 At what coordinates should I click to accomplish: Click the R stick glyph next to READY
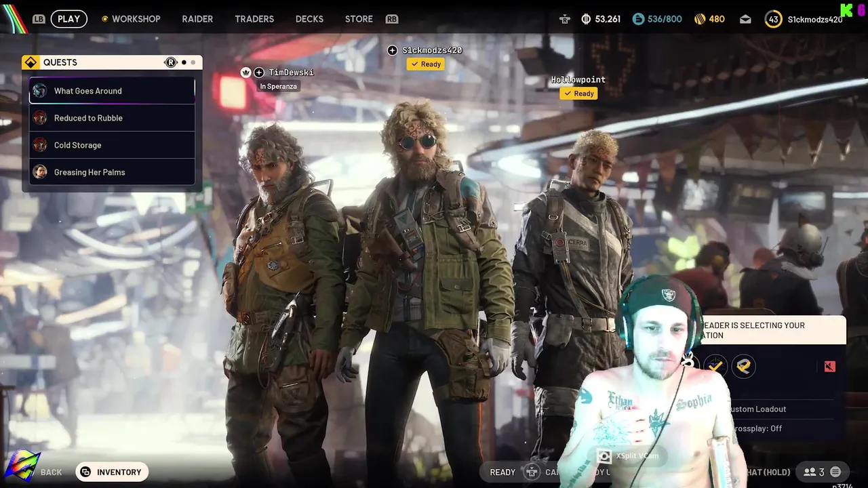[x=533, y=472]
